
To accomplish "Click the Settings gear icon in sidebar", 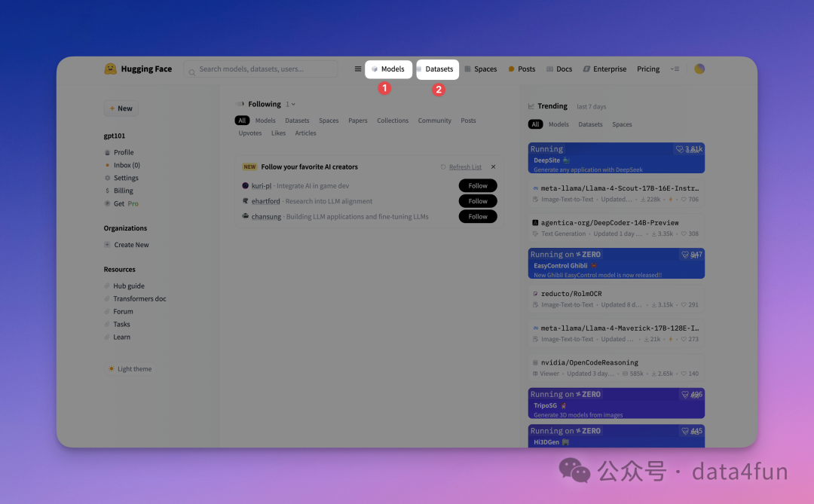I will tap(108, 178).
